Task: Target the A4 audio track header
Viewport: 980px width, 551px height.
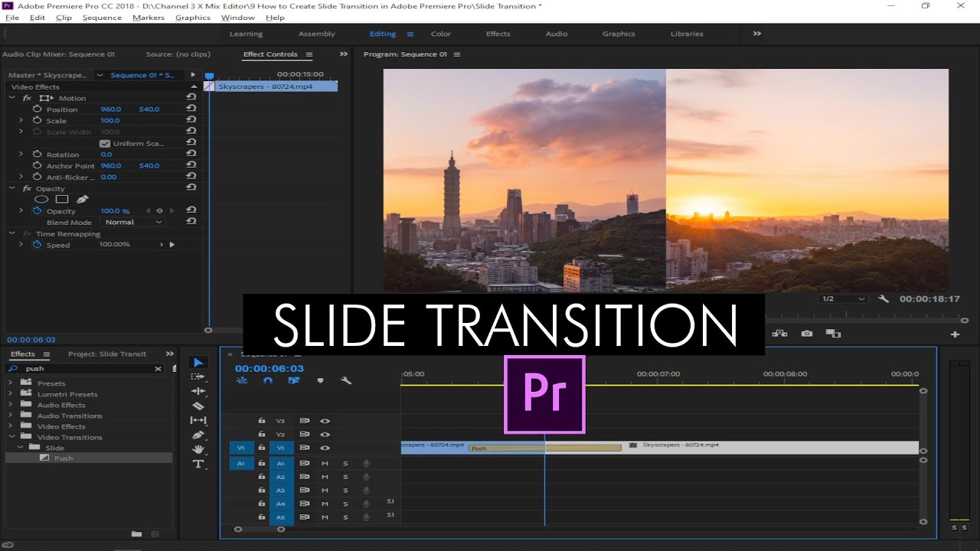Action: [280, 504]
